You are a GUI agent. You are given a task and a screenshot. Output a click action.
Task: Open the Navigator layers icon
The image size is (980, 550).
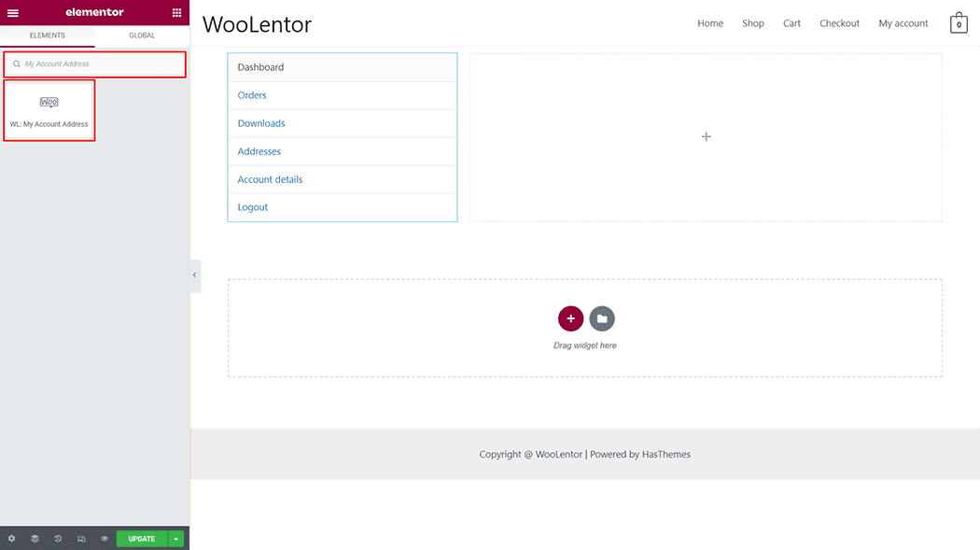(x=35, y=539)
